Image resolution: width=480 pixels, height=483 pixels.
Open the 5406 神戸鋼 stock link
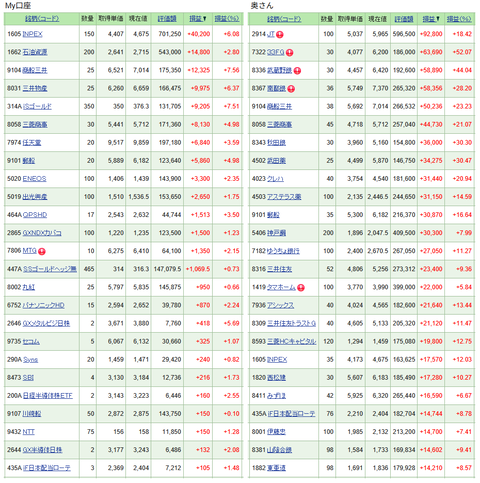[x=276, y=233]
